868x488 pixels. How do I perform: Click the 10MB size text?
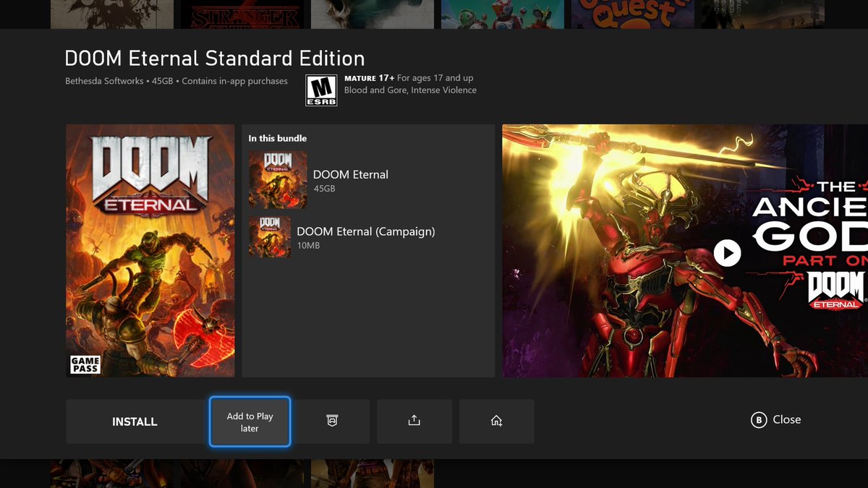(308, 246)
